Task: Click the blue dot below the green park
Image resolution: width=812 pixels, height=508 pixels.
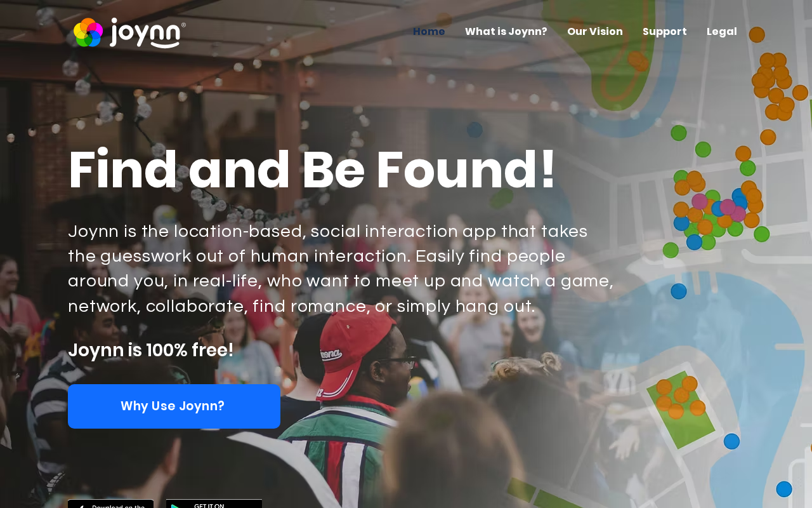Action: coord(731,441)
